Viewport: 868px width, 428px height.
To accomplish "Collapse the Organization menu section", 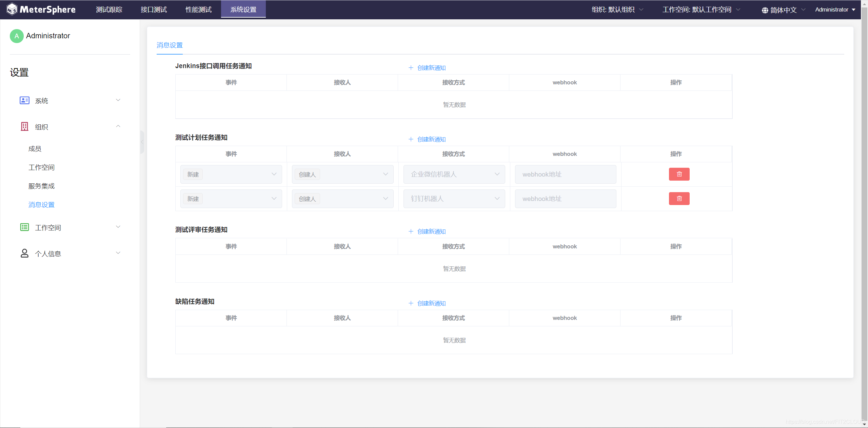I will click(x=118, y=126).
